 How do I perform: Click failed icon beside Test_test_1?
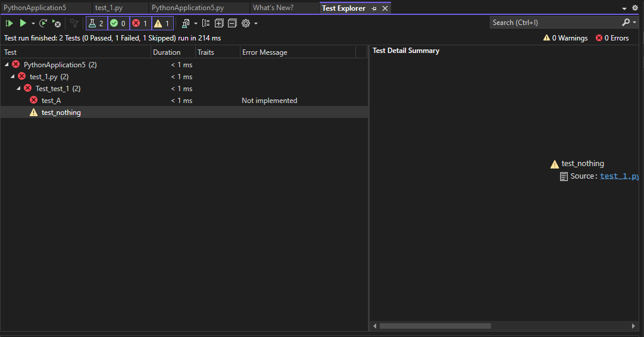27,88
